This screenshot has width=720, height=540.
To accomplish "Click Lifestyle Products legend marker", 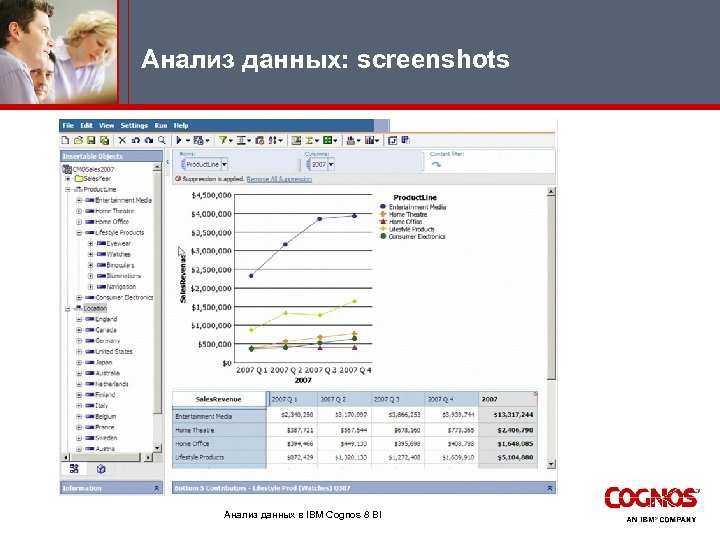I will coord(383,229).
